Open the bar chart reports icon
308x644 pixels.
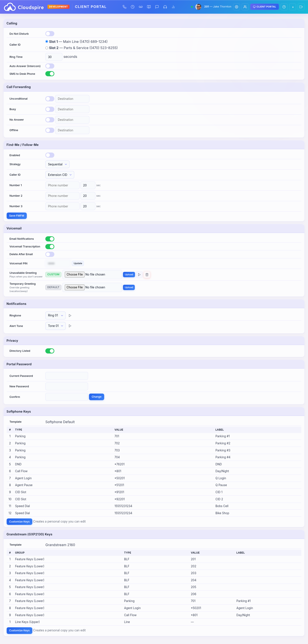click(173, 7)
